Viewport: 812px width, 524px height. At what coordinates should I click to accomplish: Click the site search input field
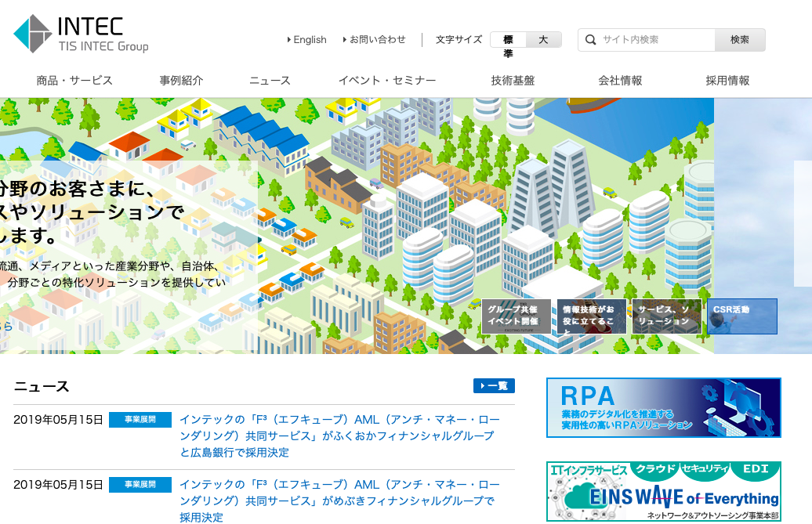click(655, 40)
